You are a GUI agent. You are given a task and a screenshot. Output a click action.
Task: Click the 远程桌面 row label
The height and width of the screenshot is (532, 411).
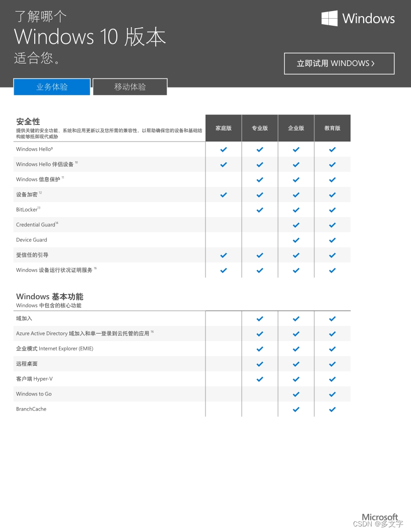[x=27, y=363]
